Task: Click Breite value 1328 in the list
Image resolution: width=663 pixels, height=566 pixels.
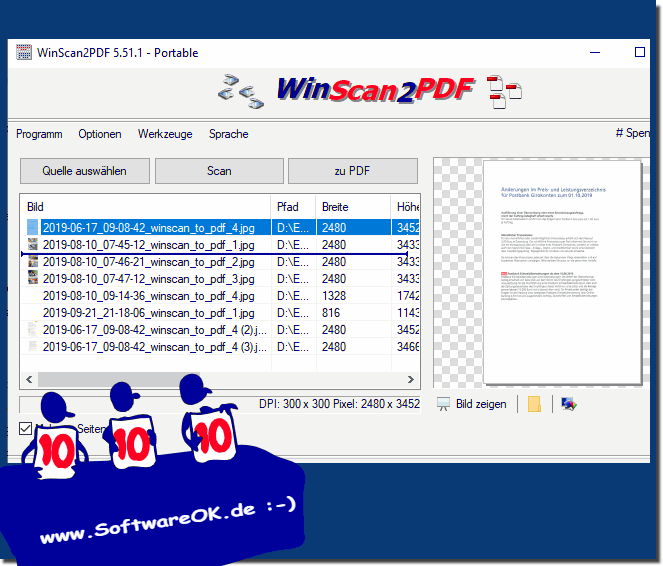Action: (x=334, y=296)
